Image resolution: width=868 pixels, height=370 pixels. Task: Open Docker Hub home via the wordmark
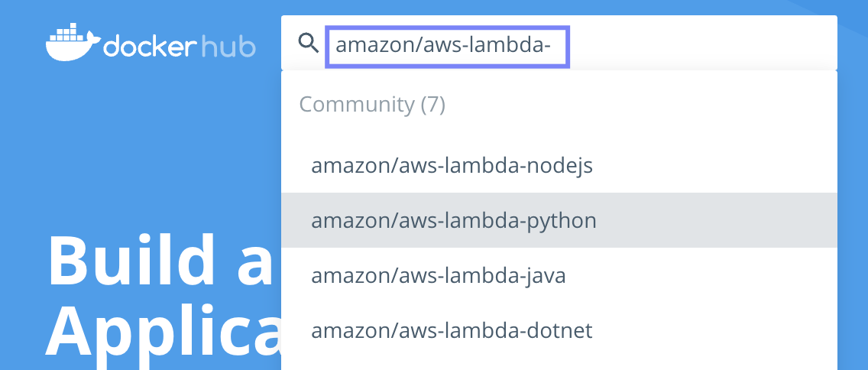pos(151,41)
